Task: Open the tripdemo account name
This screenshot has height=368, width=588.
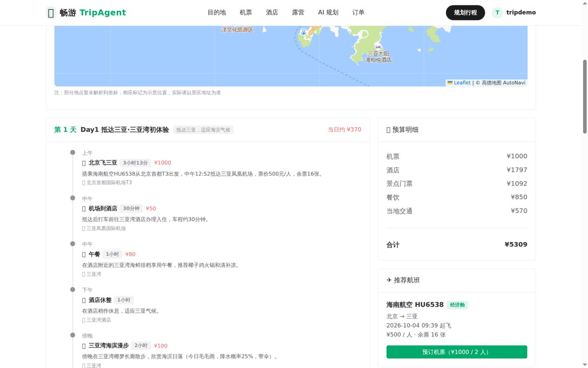Action: (521, 12)
